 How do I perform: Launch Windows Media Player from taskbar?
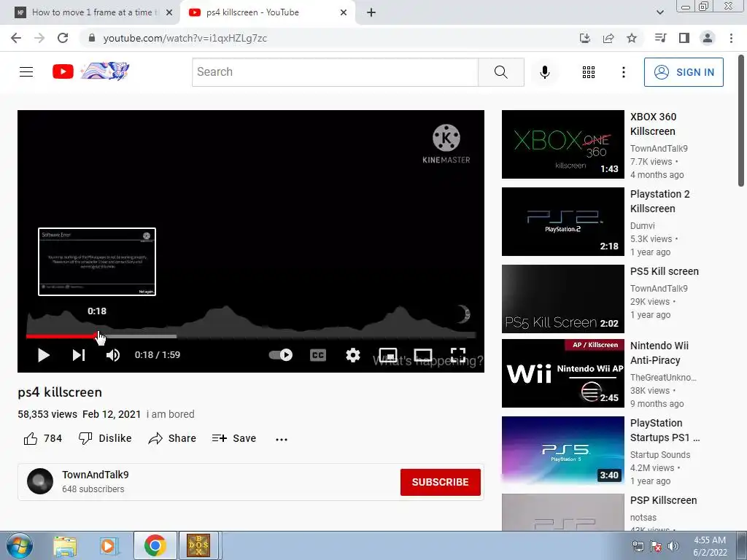[108, 545]
